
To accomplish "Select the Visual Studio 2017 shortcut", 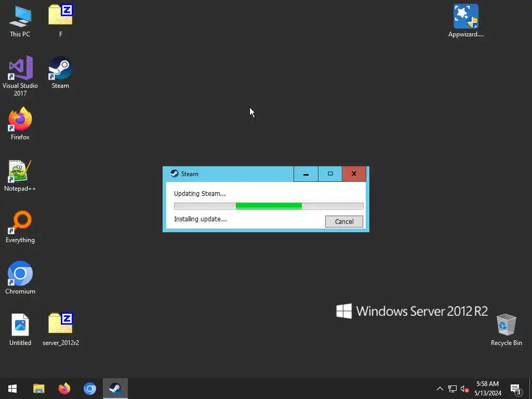I will pos(20,76).
